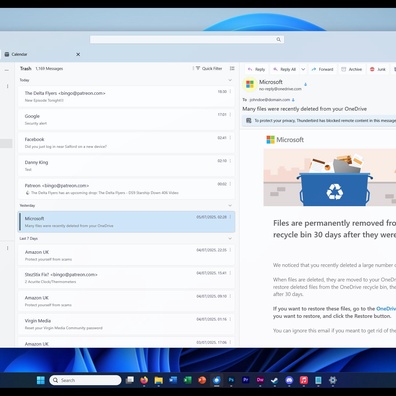Viewport: 396px width, 396px height.
Task: Open the Danny King Test email
Action: (x=126, y=166)
